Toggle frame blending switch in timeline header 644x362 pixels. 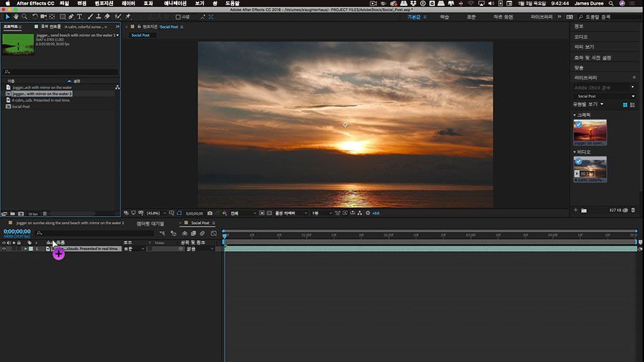(x=193, y=233)
